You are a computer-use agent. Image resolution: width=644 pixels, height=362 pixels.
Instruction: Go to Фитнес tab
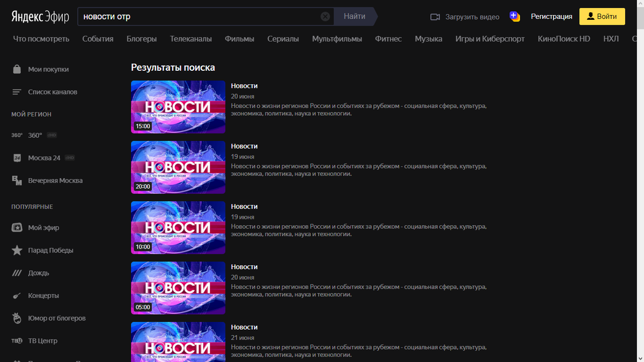389,39
